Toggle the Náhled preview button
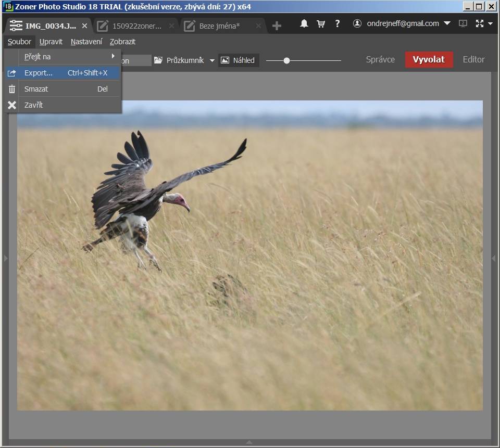Screen dimensions: 500x448 pos(238,60)
